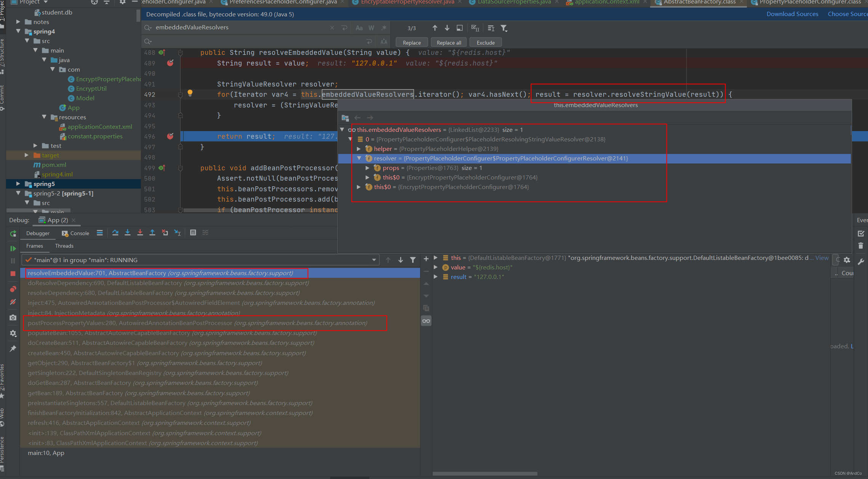Select the Frames tab
This screenshot has height=479, width=868.
coord(35,246)
